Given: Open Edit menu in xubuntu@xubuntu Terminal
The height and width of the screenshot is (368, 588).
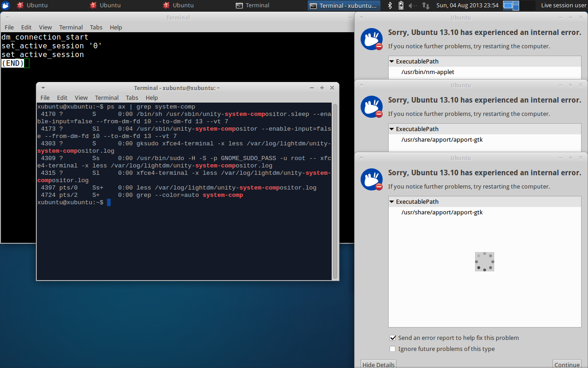Looking at the screenshot, I should click(x=62, y=98).
